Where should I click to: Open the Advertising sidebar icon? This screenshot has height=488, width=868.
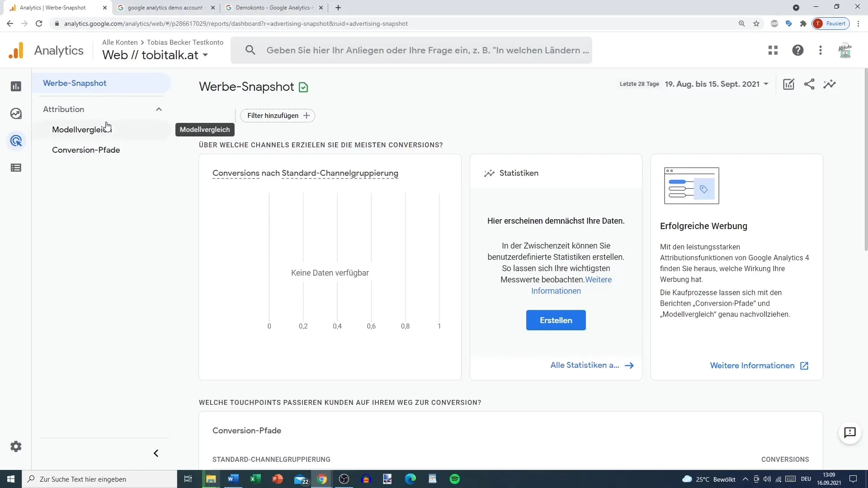pos(16,141)
